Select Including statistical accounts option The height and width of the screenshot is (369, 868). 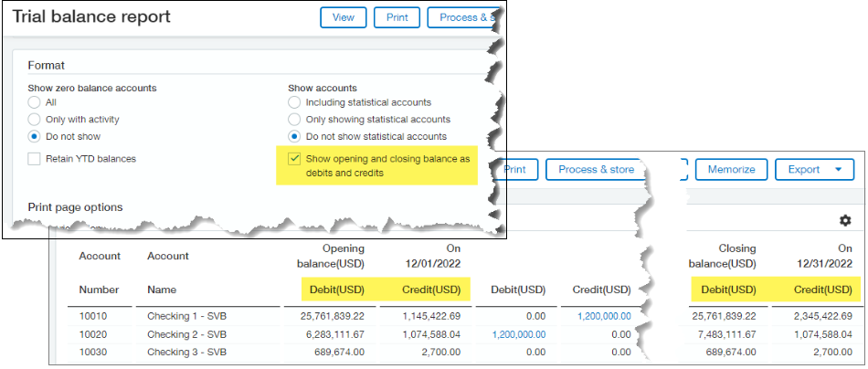[294, 102]
